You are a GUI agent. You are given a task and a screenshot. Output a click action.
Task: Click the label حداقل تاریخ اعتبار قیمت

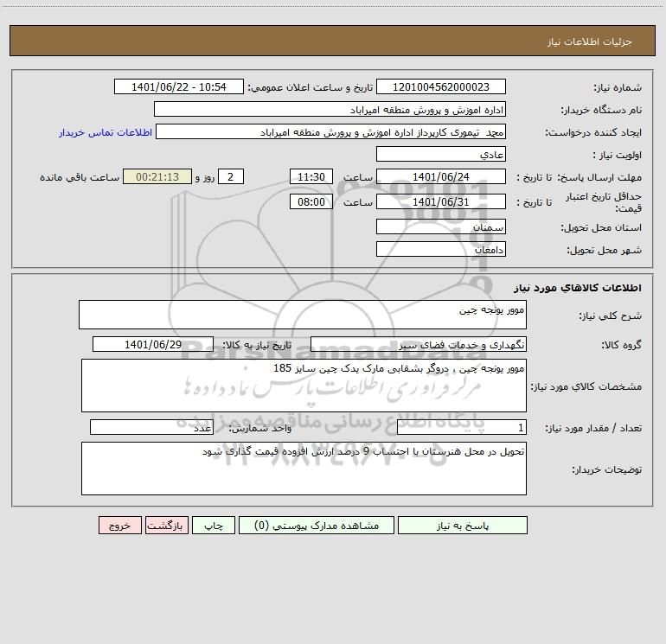tap(604, 202)
